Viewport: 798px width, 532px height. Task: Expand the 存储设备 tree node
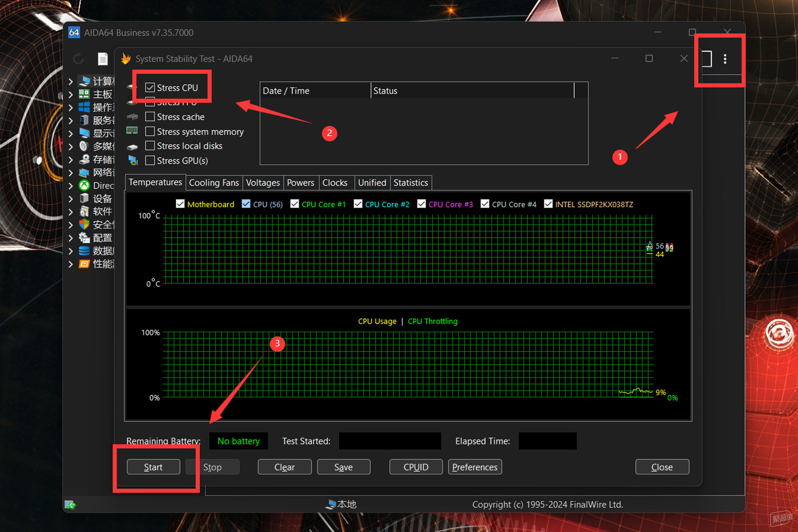(71, 160)
